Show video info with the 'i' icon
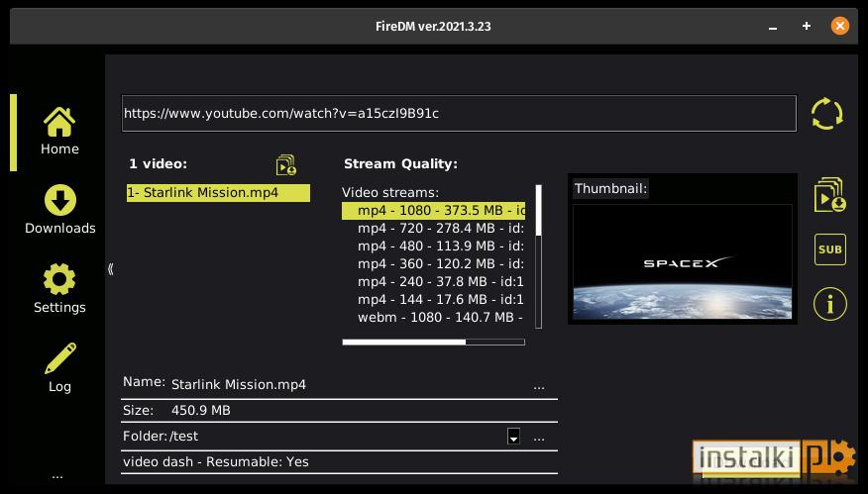Viewport: 868px width, 494px height. point(829,304)
